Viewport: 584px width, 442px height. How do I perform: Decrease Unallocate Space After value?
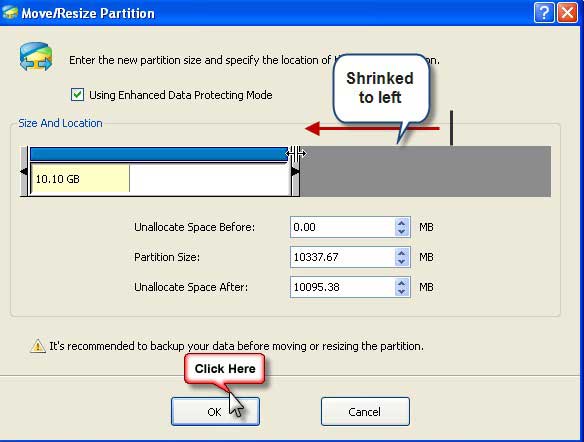click(401, 291)
